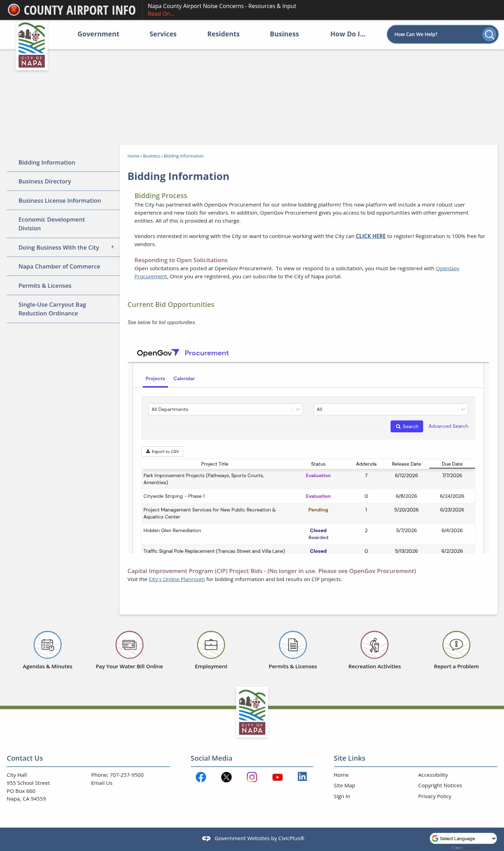Open Single-Use Carryout Bag Reduction Ordinance
Viewport: 504px width, 851px height.
coord(52,309)
